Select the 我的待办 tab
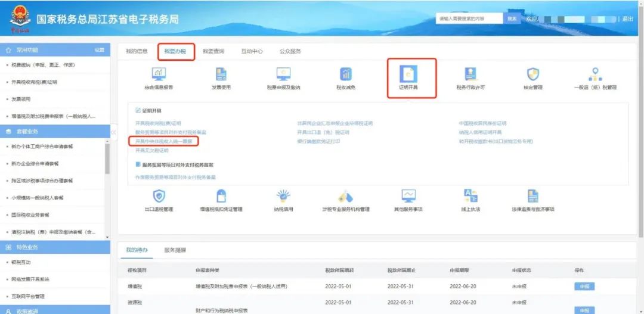Image resolution: width=644 pixels, height=314 pixels. pyautogui.click(x=137, y=250)
